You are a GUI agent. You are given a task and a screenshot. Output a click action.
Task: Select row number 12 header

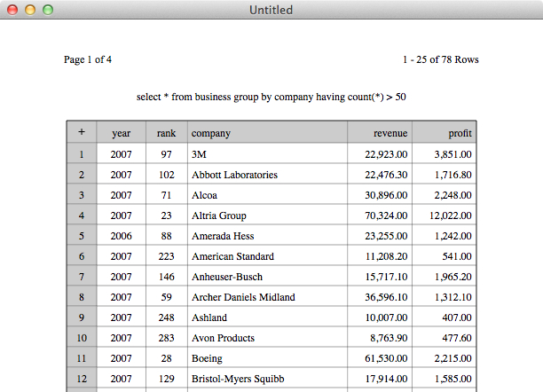(x=82, y=378)
